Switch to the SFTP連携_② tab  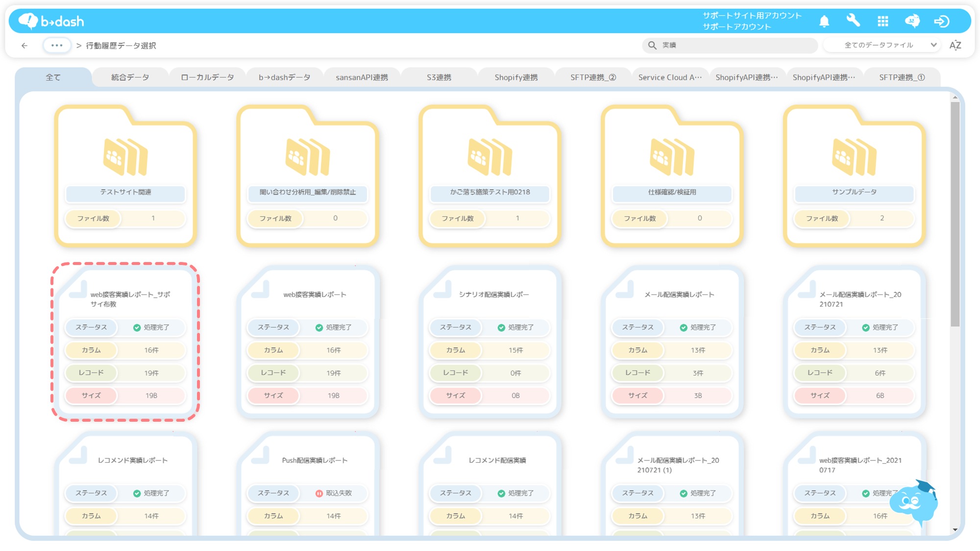pyautogui.click(x=593, y=77)
